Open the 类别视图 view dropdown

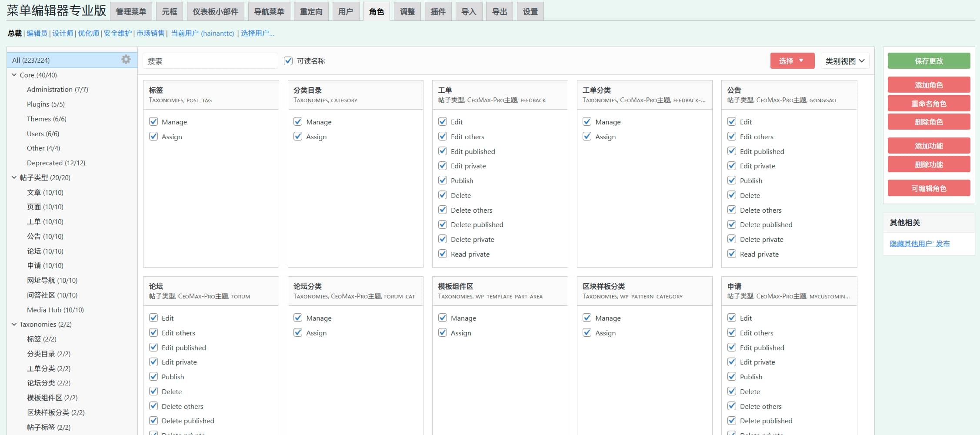844,61
